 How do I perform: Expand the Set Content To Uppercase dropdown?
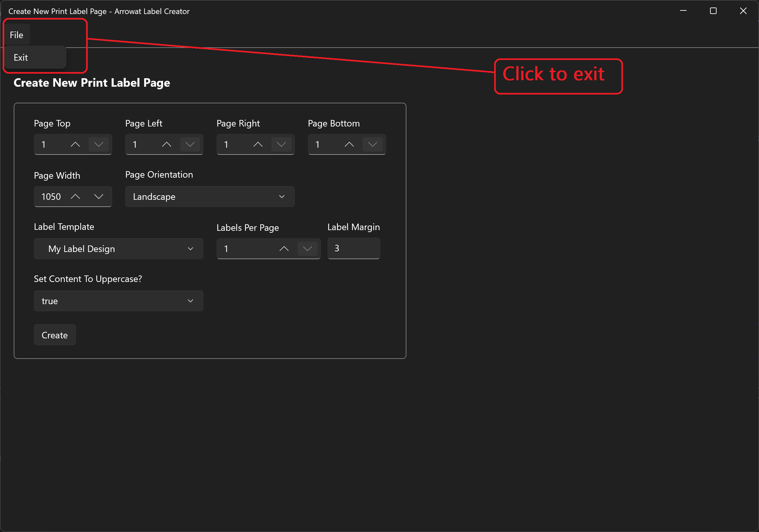point(118,301)
